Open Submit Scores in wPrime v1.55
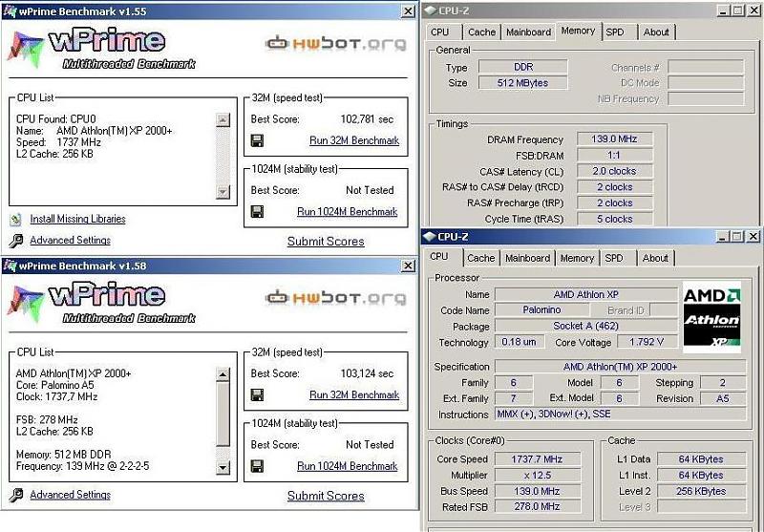Image resolution: width=764 pixels, height=532 pixels. click(x=326, y=242)
